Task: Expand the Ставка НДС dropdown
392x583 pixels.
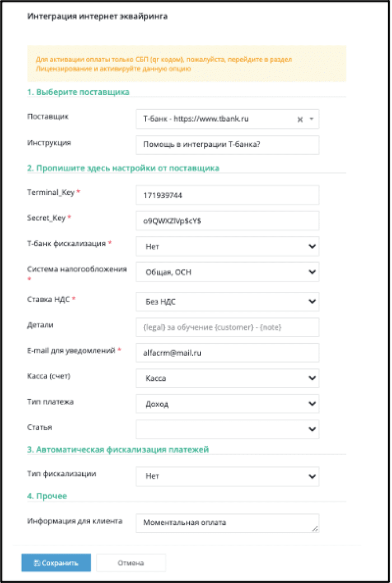Action: click(x=227, y=301)
